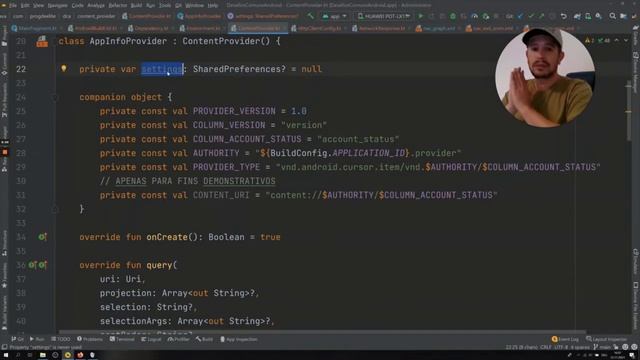The height and width of the screenshot is (360, 640).
Task: Switch to the nav_graph.xml editor tab
Action: click(x=439, y=29)
